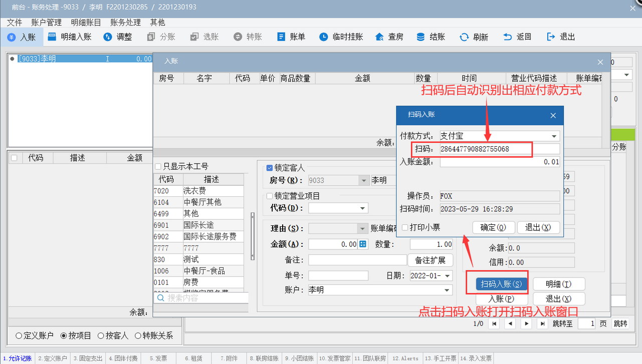Image resolution: width=642 pixels, height=364 pixels.
Task: Click 退出(X) in 扫码入账 dialog
Action: pyautogui.click(x=538, y=227)
